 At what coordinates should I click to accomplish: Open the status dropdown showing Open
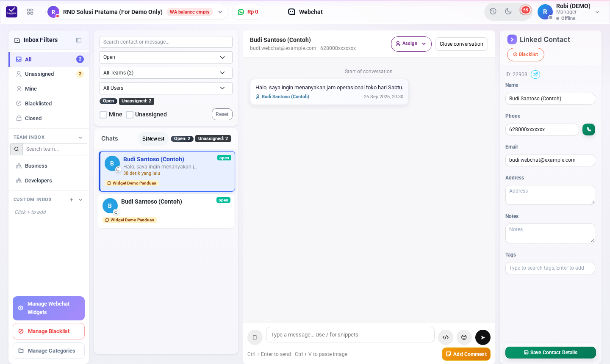click(x=166, y=57)
